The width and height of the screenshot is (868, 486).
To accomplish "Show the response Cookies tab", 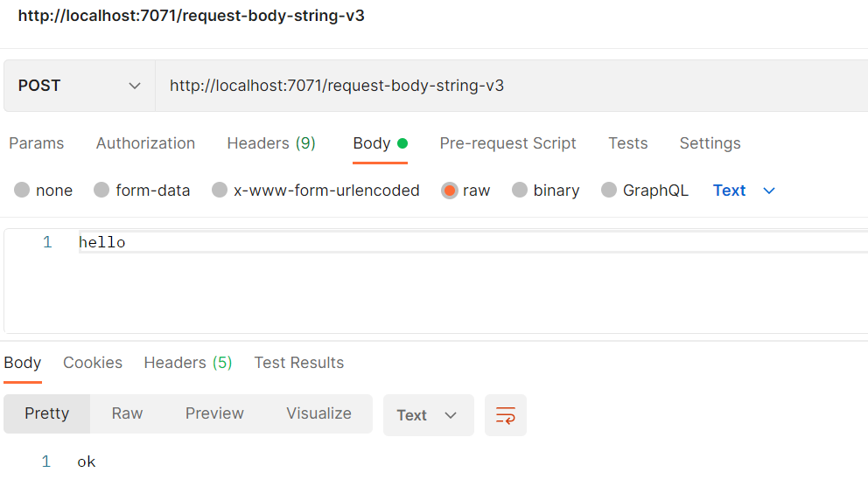I will (x=93, y=363).
